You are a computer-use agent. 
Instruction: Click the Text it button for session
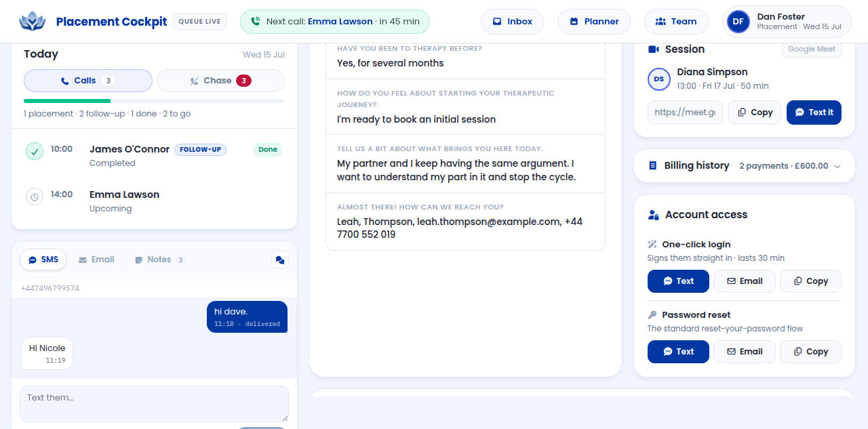814,113
